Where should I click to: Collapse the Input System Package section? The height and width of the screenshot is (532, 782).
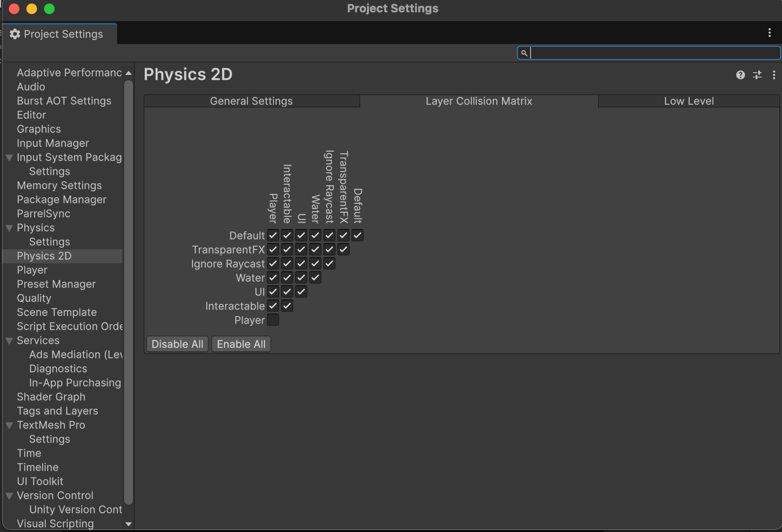pos(9,158)
